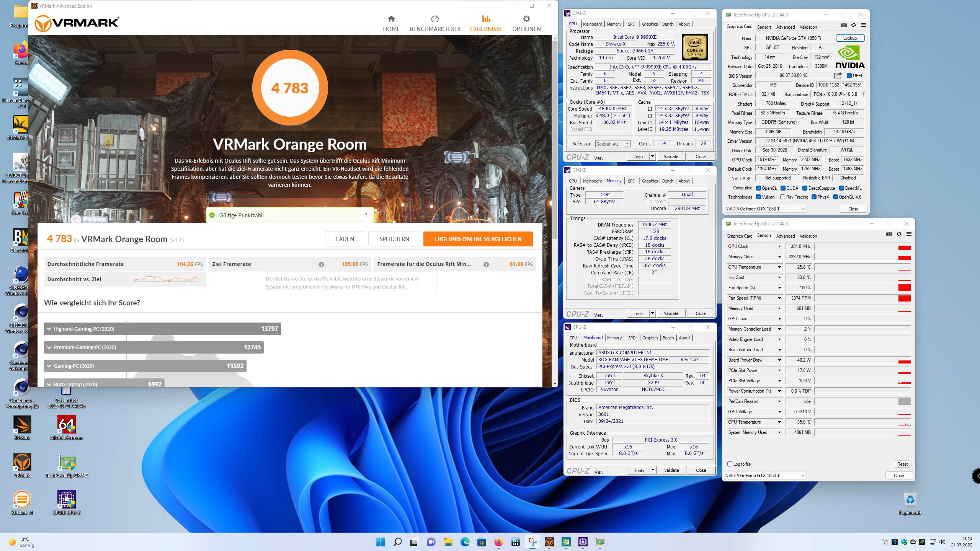Open GPU Clock sensor dropdown in GPU-Z

tap(779, 246)
